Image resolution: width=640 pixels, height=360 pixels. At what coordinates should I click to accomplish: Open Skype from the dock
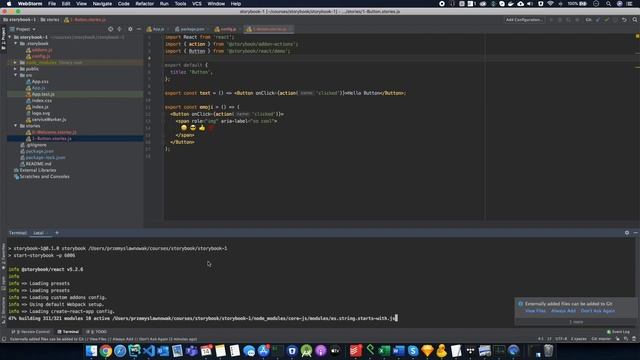[413, 351]
